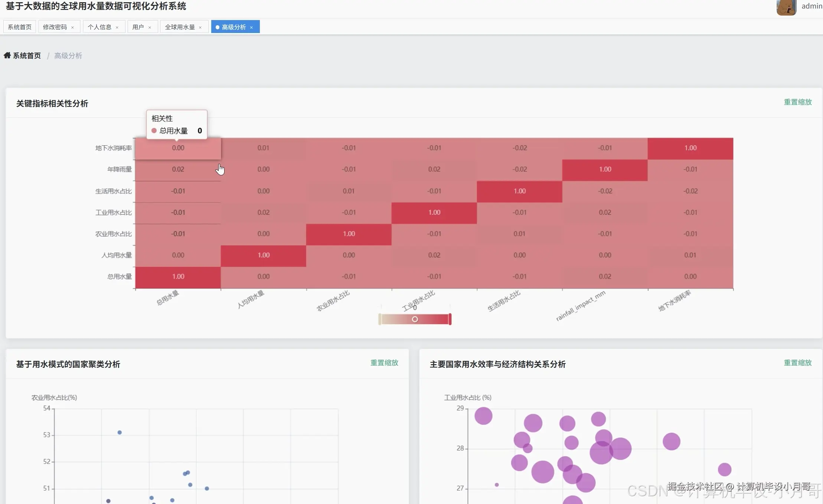823x504 pixels.
Task: Close the 用户 tab
Action: 150,27
